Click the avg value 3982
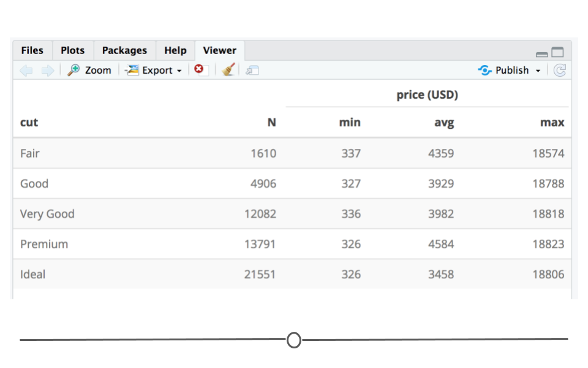Screen dimensions: 588x368 click(x=441, y=214)
